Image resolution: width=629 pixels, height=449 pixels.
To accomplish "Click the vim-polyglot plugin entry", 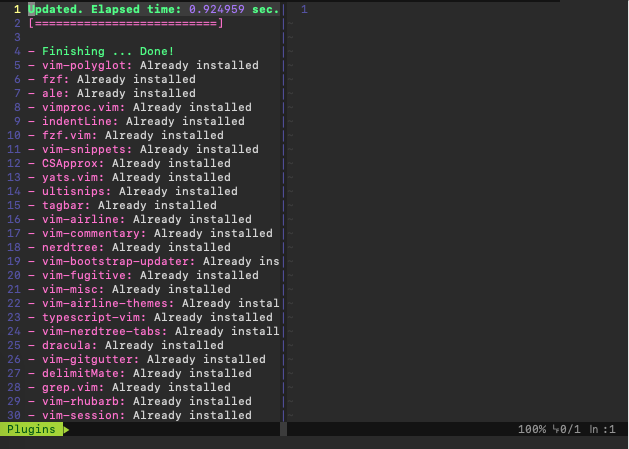I will 87,65.
